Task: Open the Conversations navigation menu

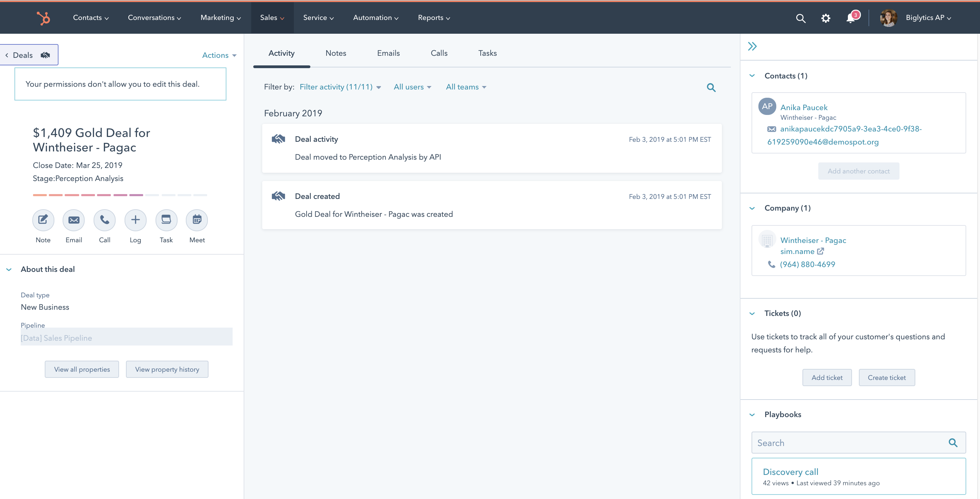Action: pyautogui.click(x=154, y=18)
